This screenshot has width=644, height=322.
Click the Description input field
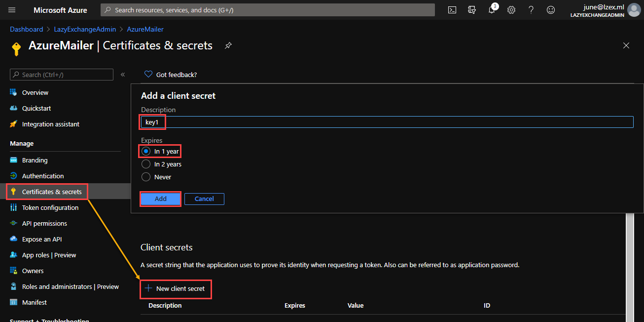(x=387, y=122)
